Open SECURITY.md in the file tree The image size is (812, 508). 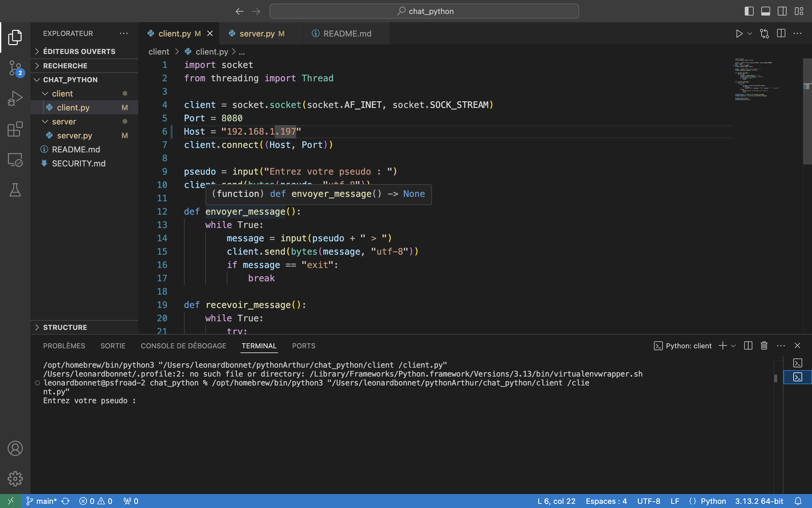pyautogui.click(x=84, y=164)
